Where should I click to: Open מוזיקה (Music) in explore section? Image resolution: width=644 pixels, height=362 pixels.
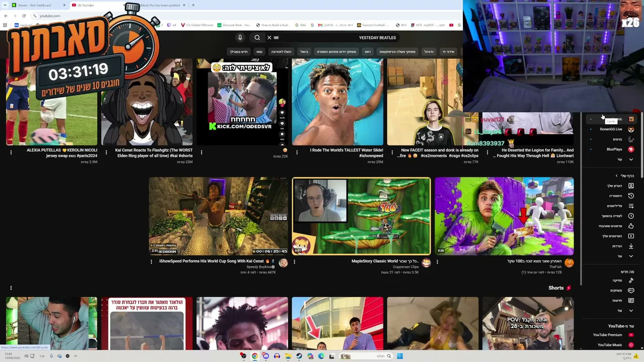pos(611,281)
